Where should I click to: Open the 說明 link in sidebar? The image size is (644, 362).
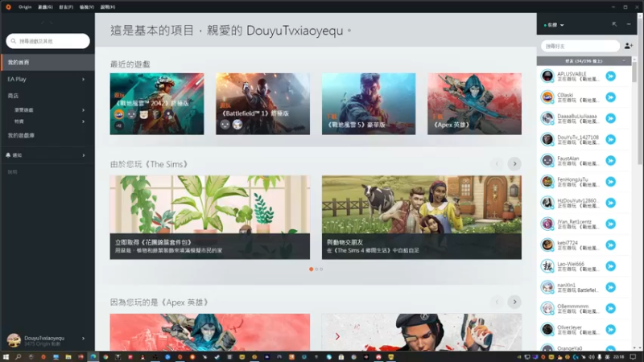click(12, 172)
